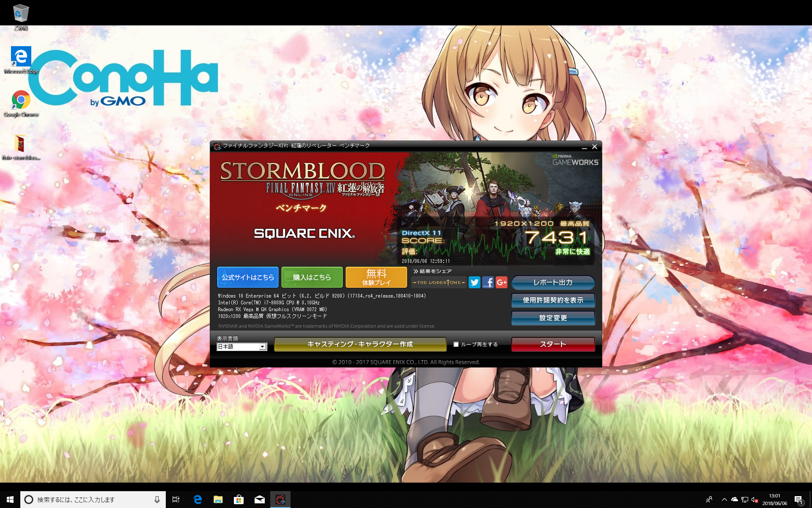Open settings change button

click(553, 318)
